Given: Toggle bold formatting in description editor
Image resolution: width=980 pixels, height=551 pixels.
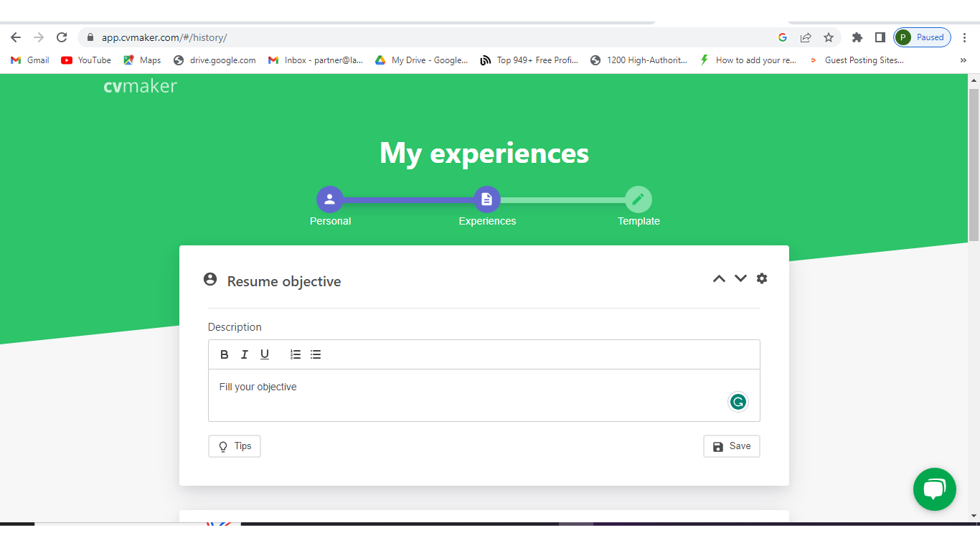Looking at the screenshot, I should point(225,354).
